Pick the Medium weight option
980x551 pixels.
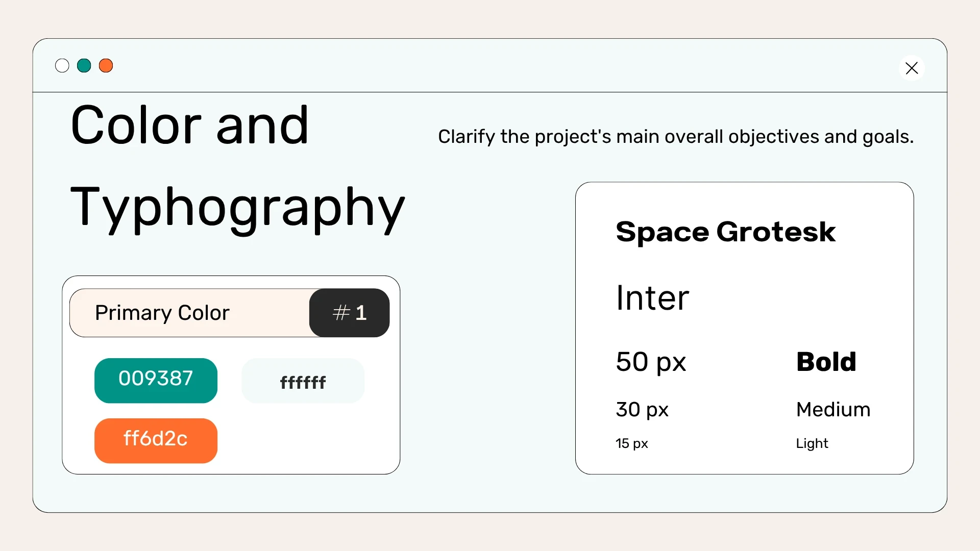(x=833, y=410)
